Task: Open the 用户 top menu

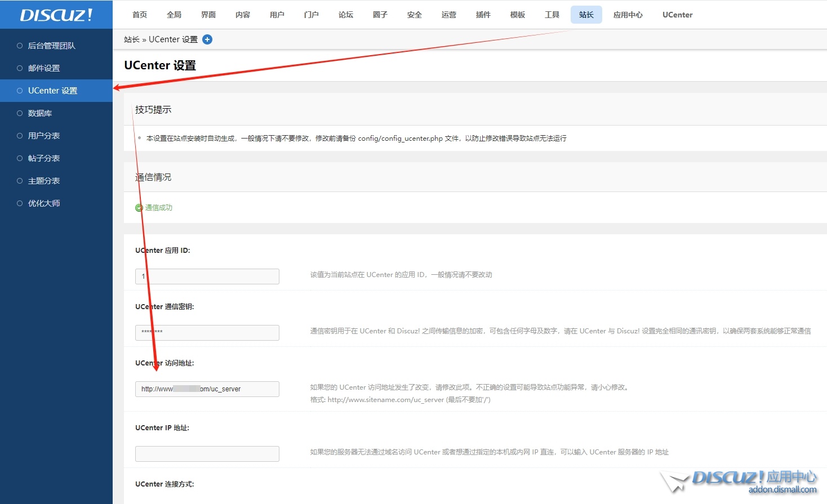Action: 277,15
